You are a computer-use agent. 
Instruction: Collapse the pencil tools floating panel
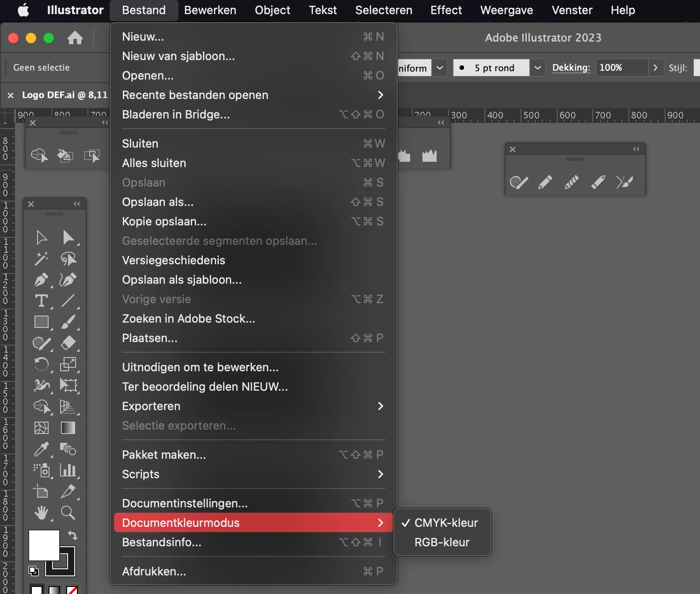coord(636,149)
